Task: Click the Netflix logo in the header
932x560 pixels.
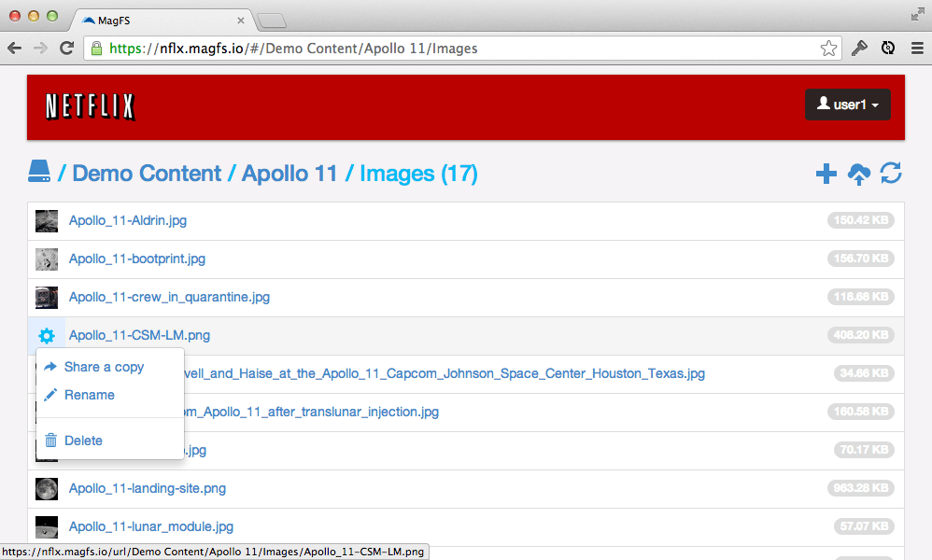Action: tap(87, 106)
